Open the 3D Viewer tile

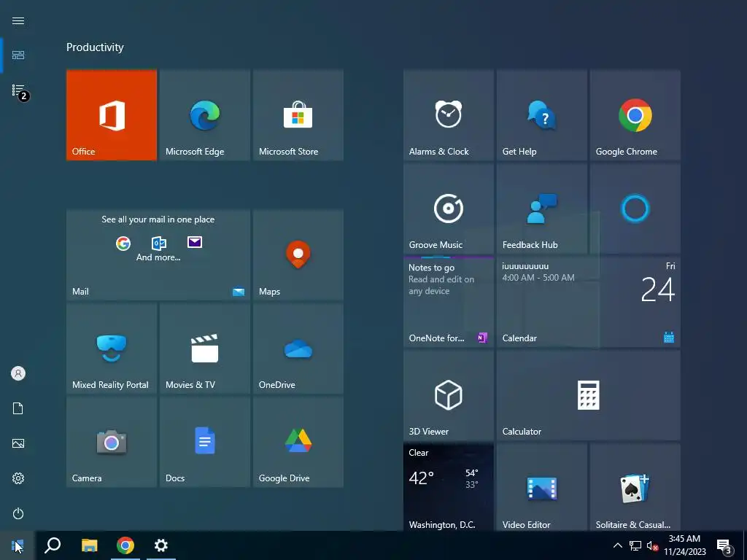(449, 394)
